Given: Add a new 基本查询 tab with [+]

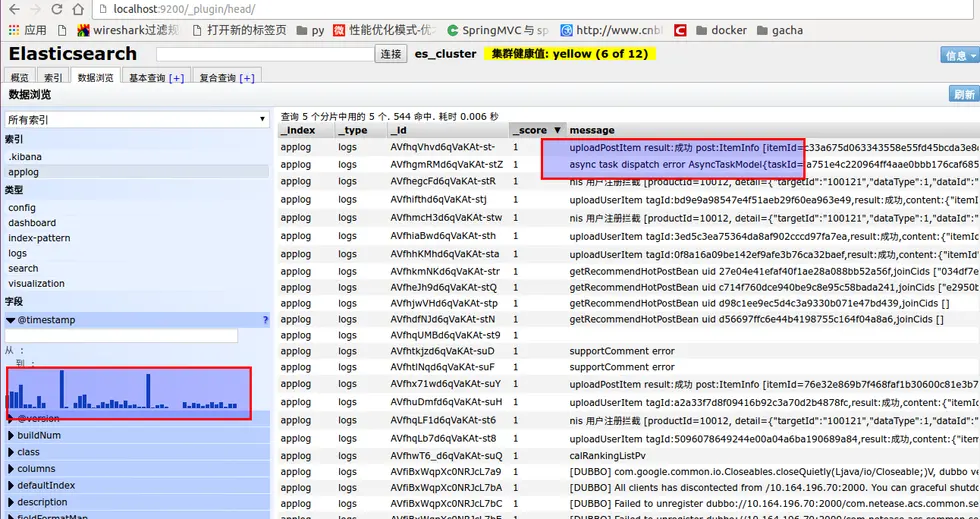Looking at the screenshot, I should 176,78.
